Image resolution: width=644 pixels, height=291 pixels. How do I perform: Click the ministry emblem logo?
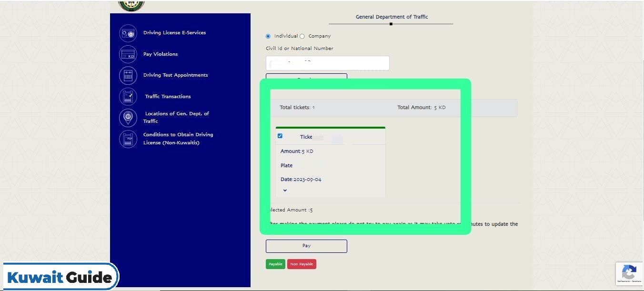tap(131, 5)
